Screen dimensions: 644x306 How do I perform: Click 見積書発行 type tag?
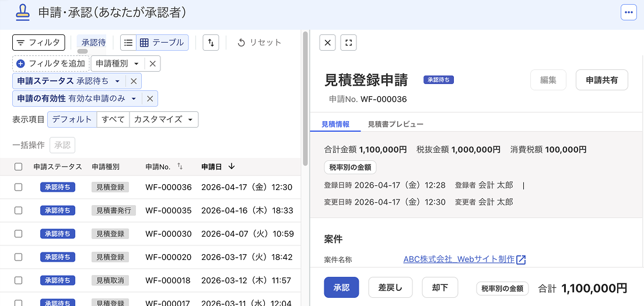click(x=113, y=210)
